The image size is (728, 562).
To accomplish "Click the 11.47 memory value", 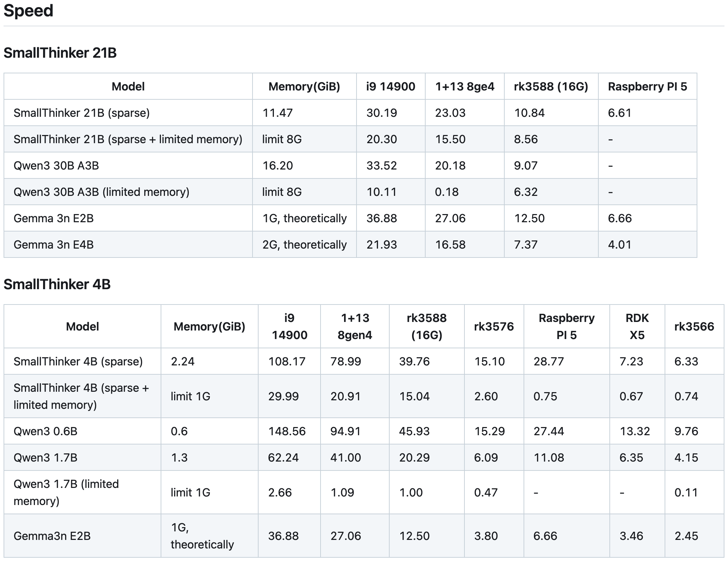I will [277, 113].
